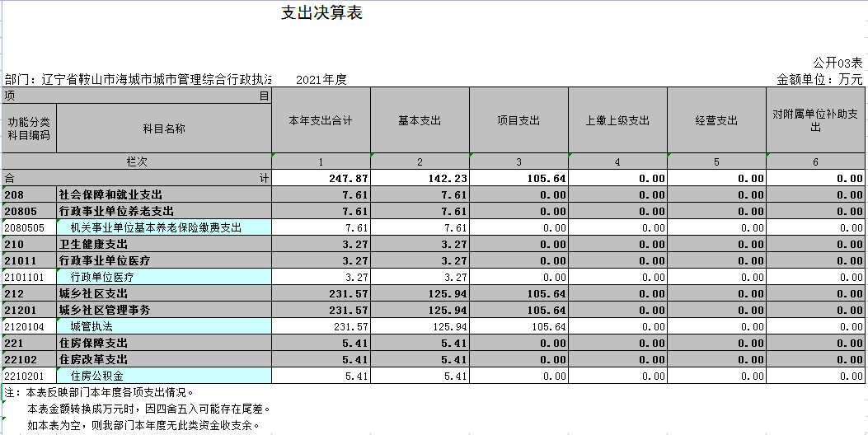The image size is (868, 435).
Task: Select the total basic expenditure 142.23
Action: click(420, 178)
